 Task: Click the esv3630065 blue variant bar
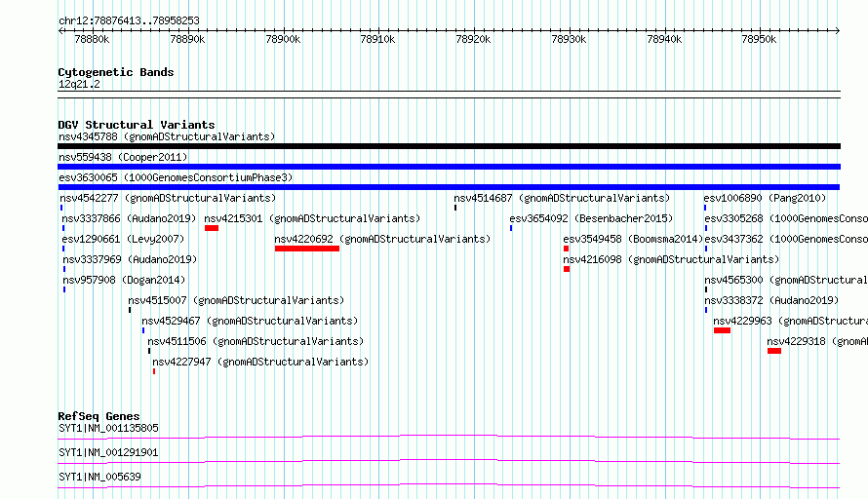click(x=449, y=187)
